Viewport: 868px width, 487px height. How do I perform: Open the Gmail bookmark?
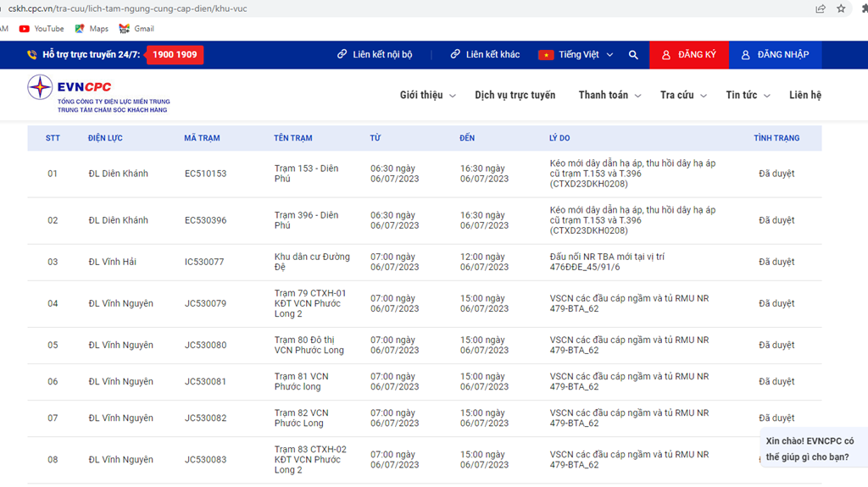136,29
